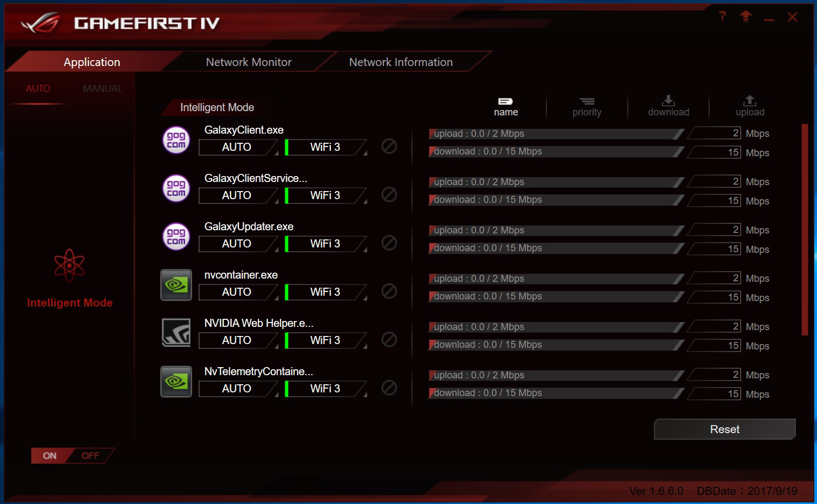Click the Intelligent Mode label in sidebar
The image size is (817, 504).
pos(70,303)
